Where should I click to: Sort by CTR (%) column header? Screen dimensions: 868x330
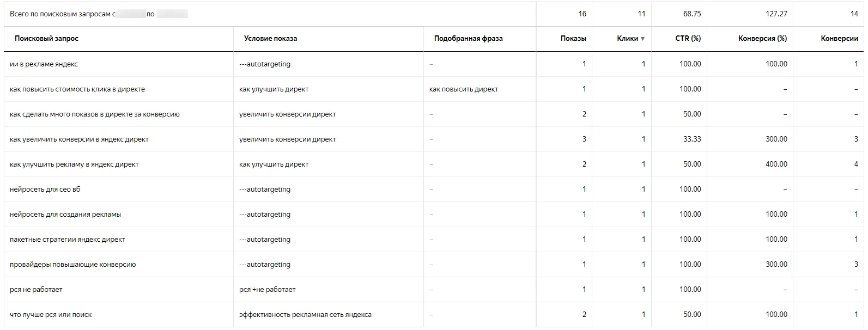688,39
